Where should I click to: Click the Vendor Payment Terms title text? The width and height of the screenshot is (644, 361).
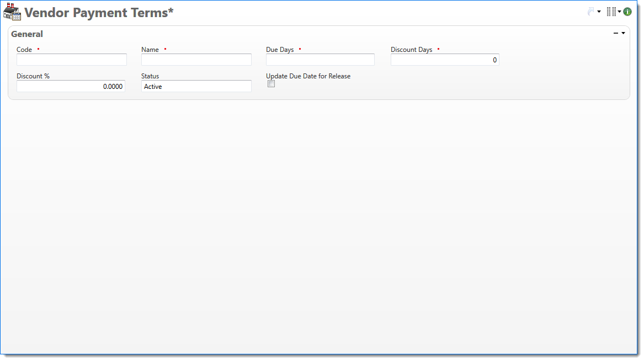point(99,13)
